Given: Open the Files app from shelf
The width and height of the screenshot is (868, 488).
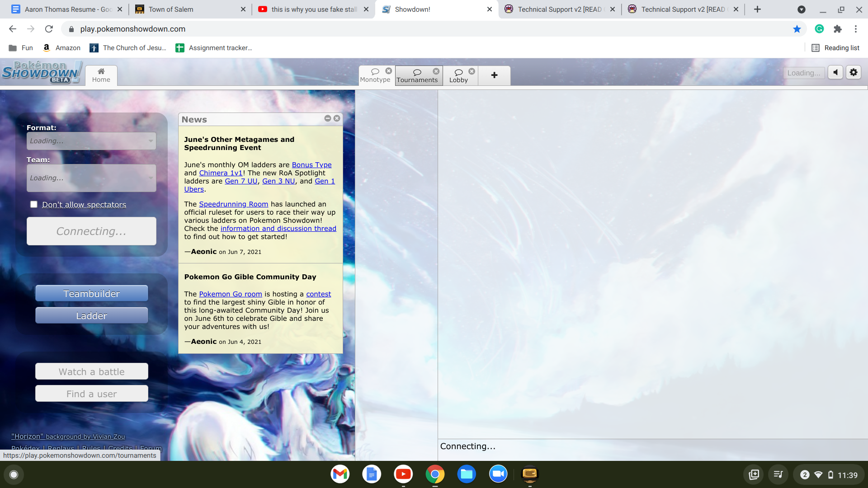Looking at the screenshot, I should tap(467, 474).
